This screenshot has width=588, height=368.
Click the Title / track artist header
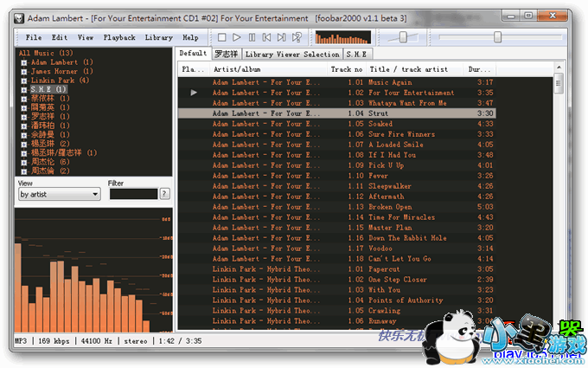(x=414, y=69)
